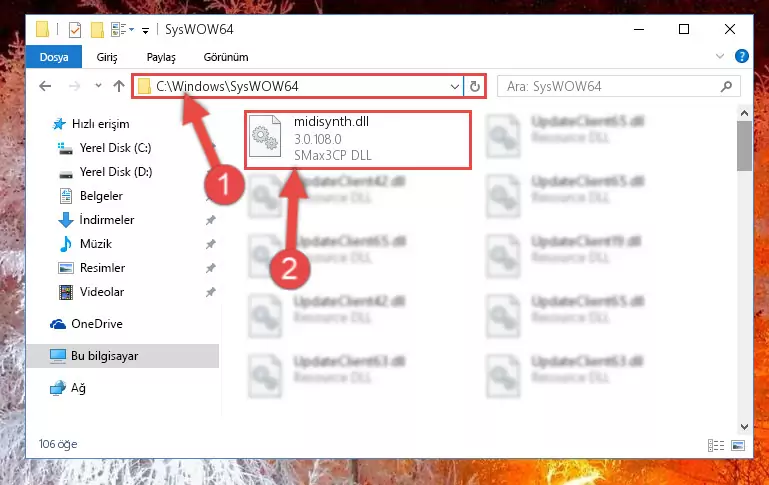Screen dimensions: 769x485
Task: Switch to the details view layout icon
Action: [x=716, y=445]
